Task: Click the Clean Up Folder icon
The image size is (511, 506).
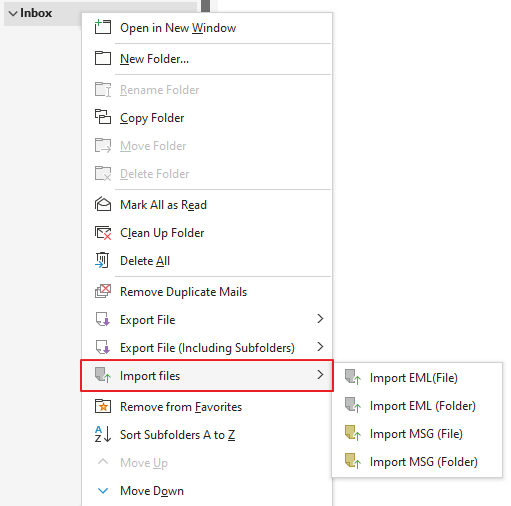Action: pos(103,232)
